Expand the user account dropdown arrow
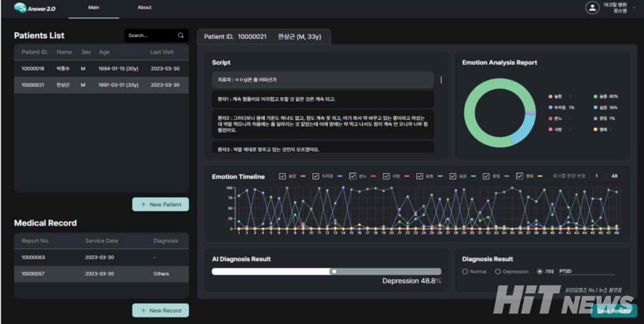This screenshot has height=324, width=644. click(634, 8)
